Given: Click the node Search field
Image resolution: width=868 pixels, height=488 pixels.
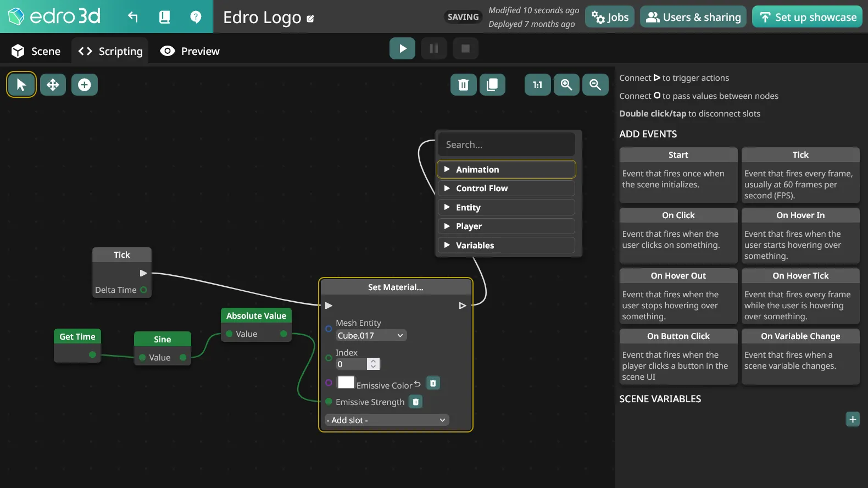Looking at the screenshot, I should point(507,145).
